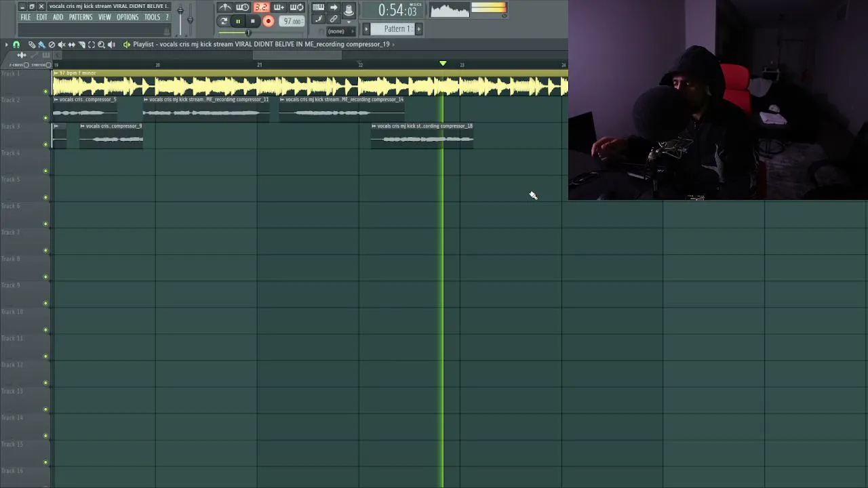Open the FILE menu
Screen dimensions: 868x488
tap(25, 17)
